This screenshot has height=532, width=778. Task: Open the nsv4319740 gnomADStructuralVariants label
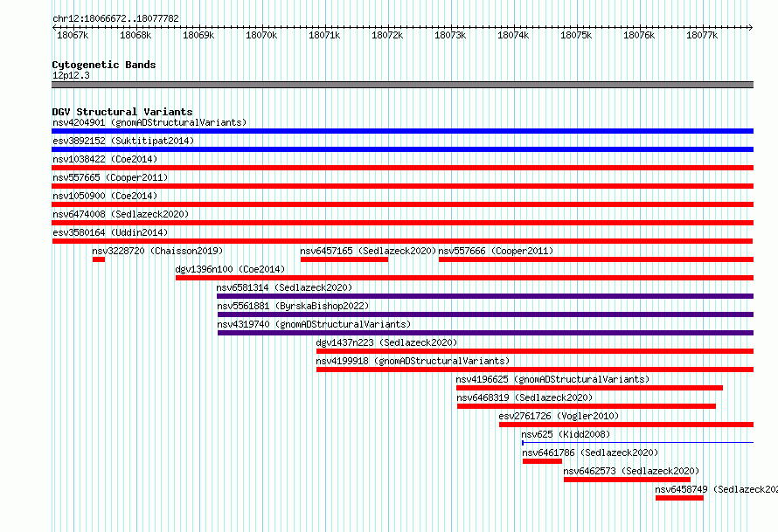pyautogui.click(x=314, y=324)
